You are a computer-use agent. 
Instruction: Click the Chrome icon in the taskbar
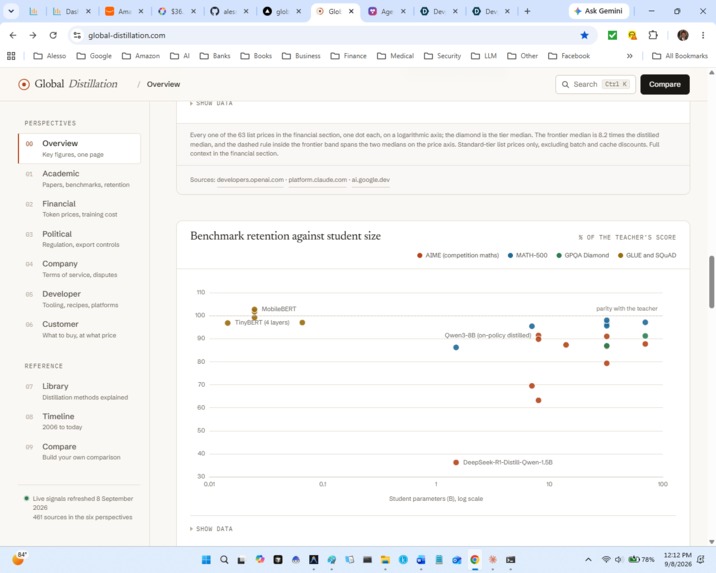point(475,559)
